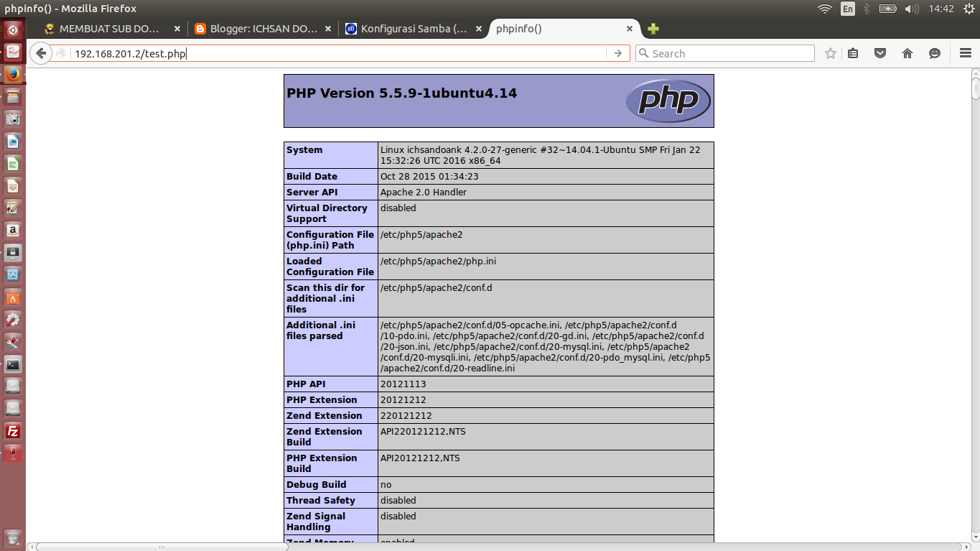Screen dimensions: 980x551
Task: Open the sound volume indicator
Action: click(913, 9)
